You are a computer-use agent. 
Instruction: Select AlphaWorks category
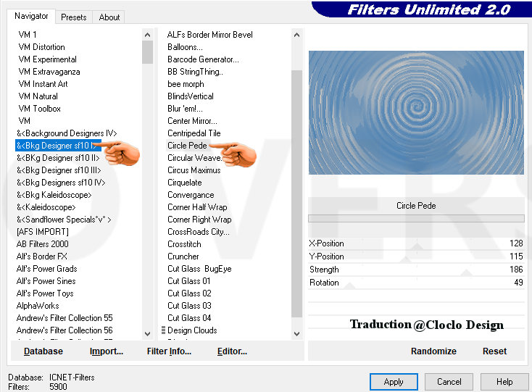point(38,306)
